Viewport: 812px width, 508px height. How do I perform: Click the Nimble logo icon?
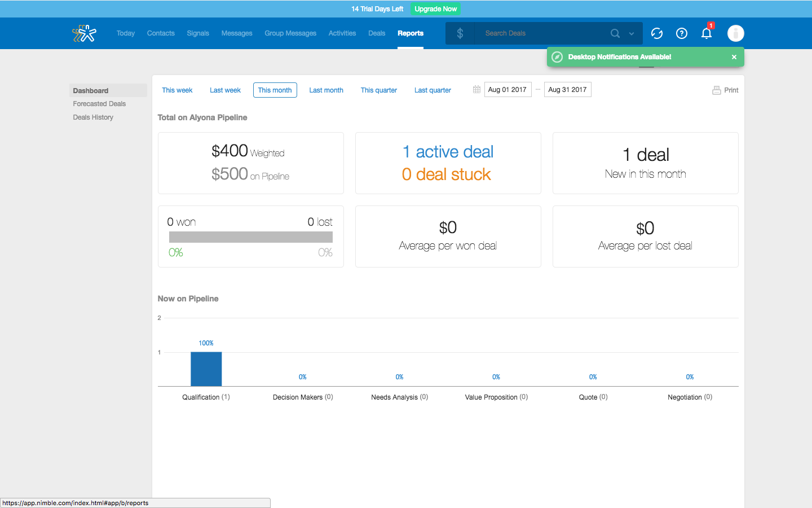pos(84,33)
